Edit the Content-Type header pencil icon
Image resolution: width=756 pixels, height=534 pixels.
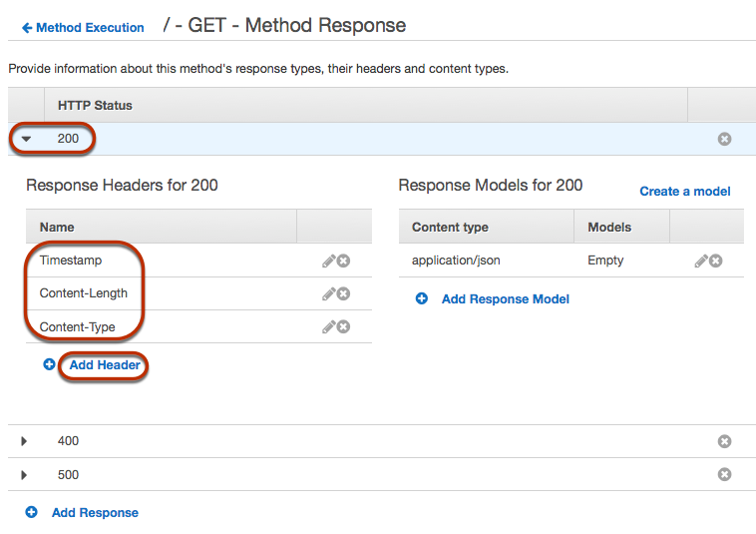point(328,326)
